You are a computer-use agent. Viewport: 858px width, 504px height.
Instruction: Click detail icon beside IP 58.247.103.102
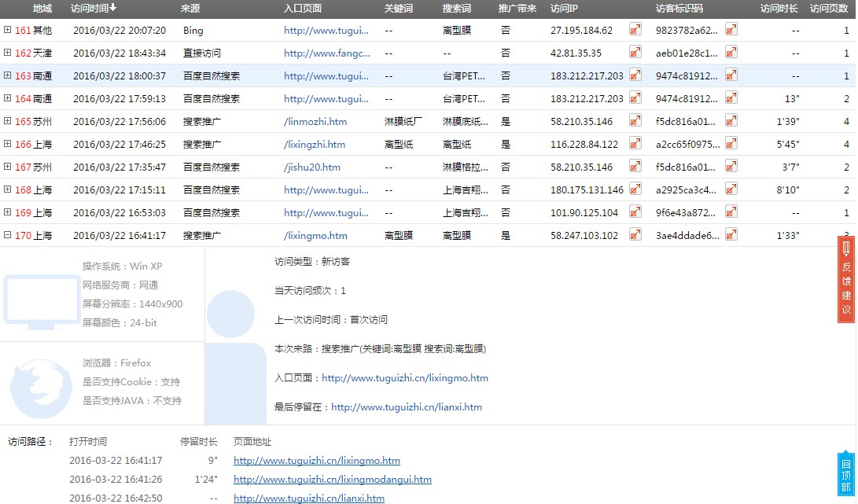click(635, 235)
